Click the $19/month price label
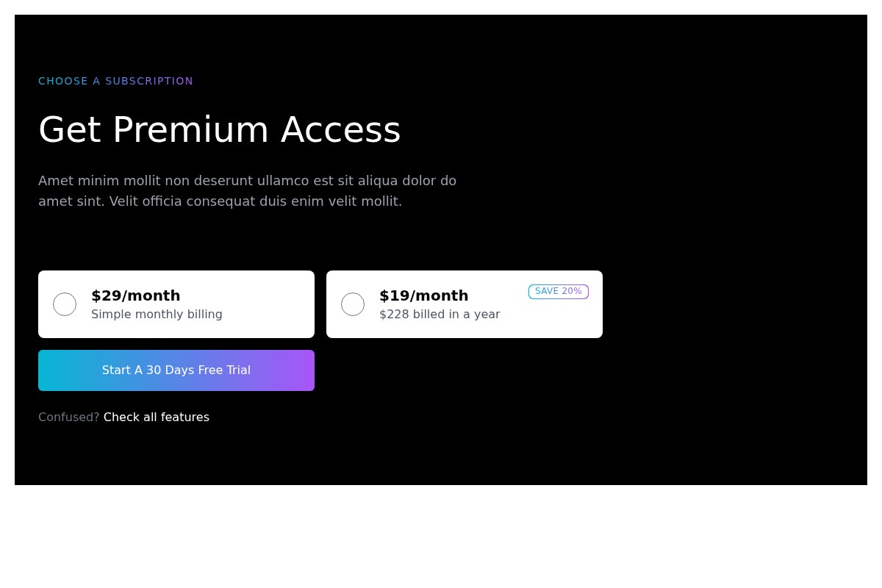 (423, 295)
